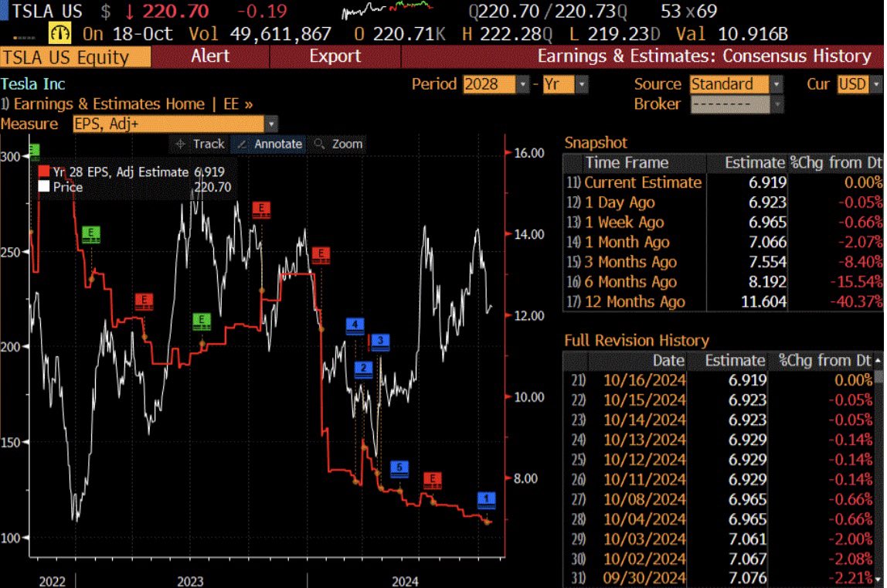Click the yellow clock delay icon
The height and width of the screenshot is (588, 887).
pos(59,33)
